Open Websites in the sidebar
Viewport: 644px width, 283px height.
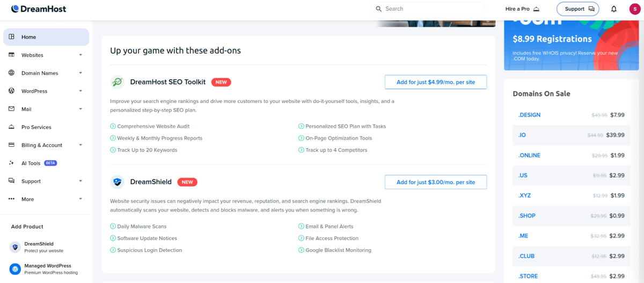tap(46, 55)
